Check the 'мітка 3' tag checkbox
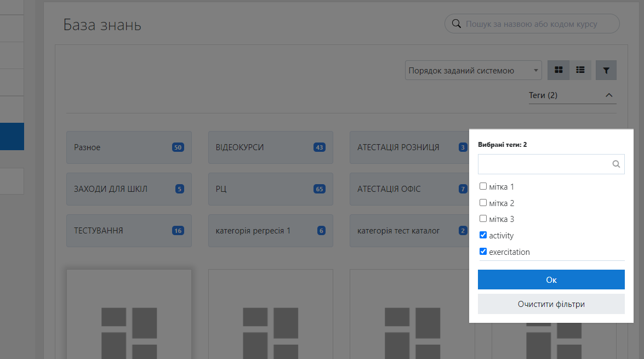 point(483,219)
